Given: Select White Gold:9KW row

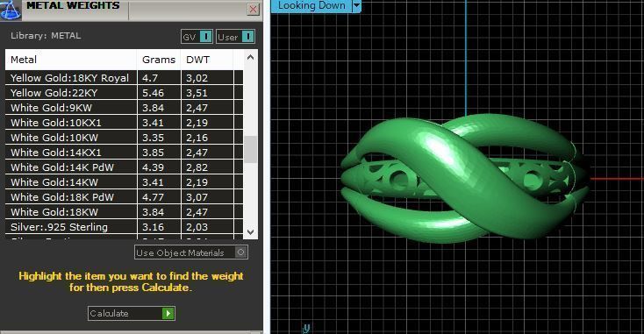Looking at the screenshot, I should [x=124, y=108].
